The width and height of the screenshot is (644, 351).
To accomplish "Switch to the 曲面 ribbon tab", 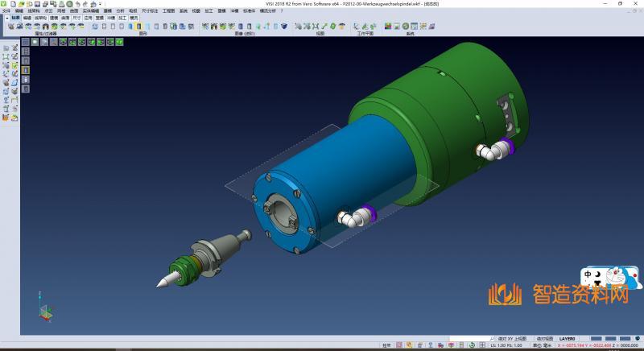I will click(66, 17).
